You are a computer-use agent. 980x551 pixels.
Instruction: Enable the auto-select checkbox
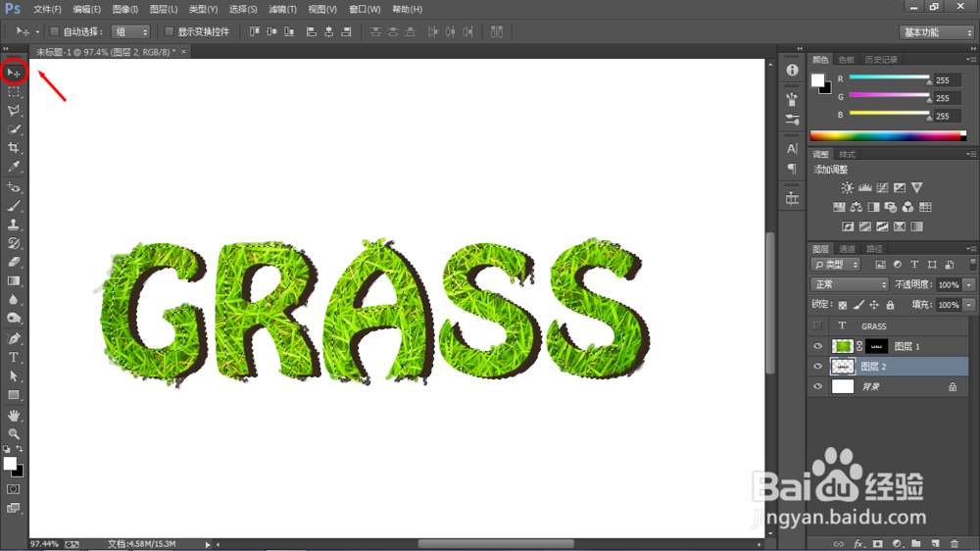(x=54, y=31)
